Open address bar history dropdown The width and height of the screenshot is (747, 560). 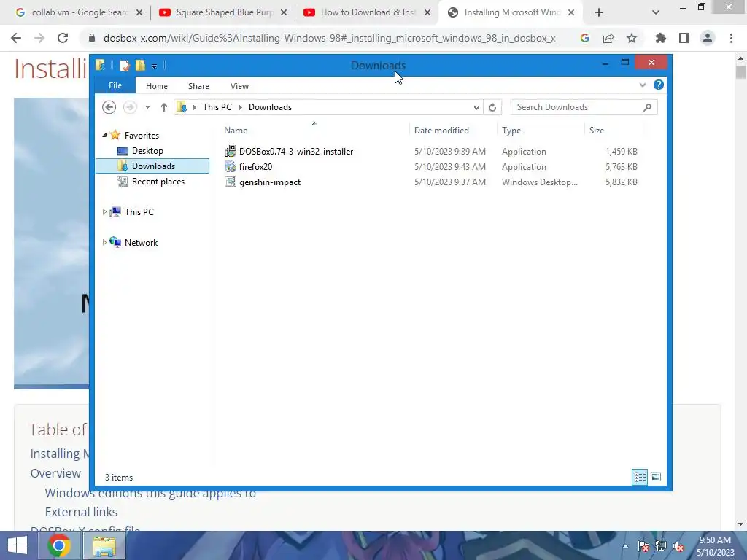pyautogui.click(x=476, y=107)
